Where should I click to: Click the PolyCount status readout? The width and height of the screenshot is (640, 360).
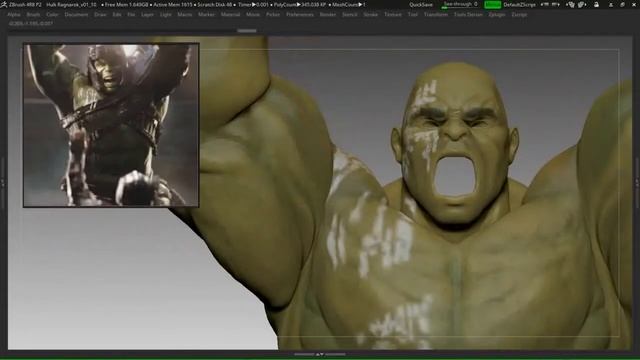(299, 4)
